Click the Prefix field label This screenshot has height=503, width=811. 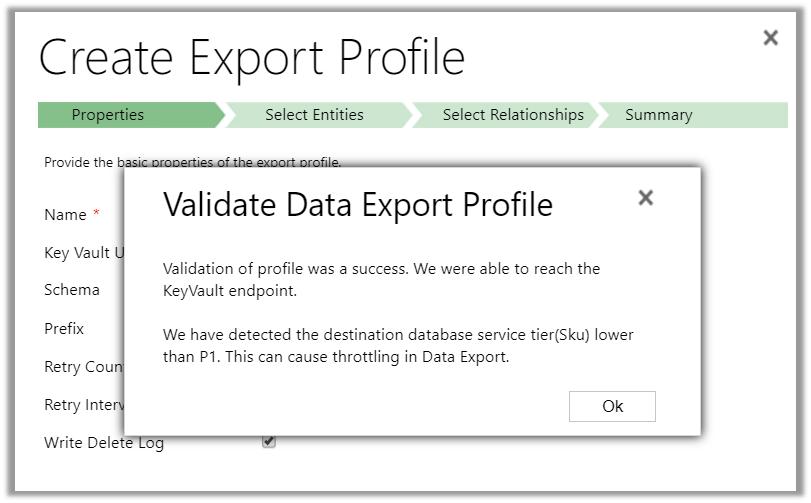[x=64, y=328]
